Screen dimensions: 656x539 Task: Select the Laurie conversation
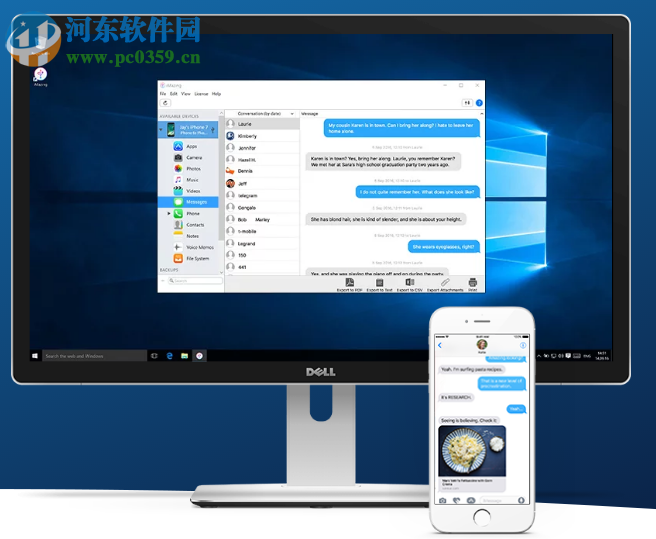[x=262, y=124]
